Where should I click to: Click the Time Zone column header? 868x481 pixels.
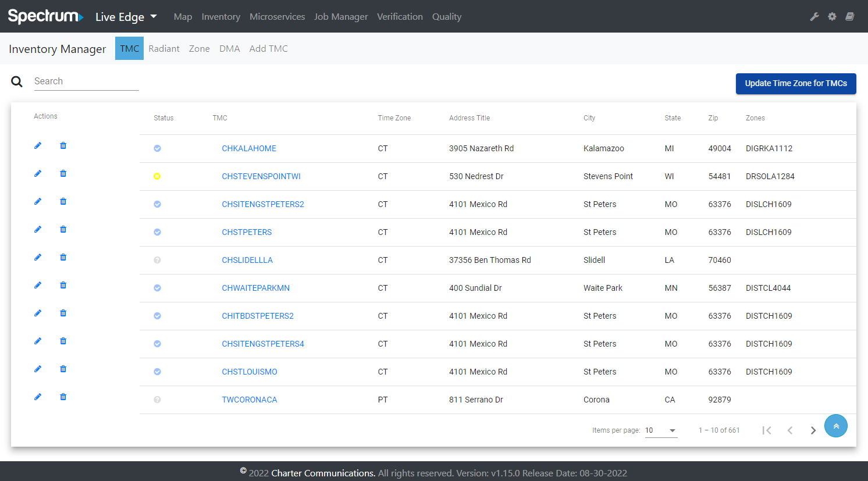[x=394, y=118]
